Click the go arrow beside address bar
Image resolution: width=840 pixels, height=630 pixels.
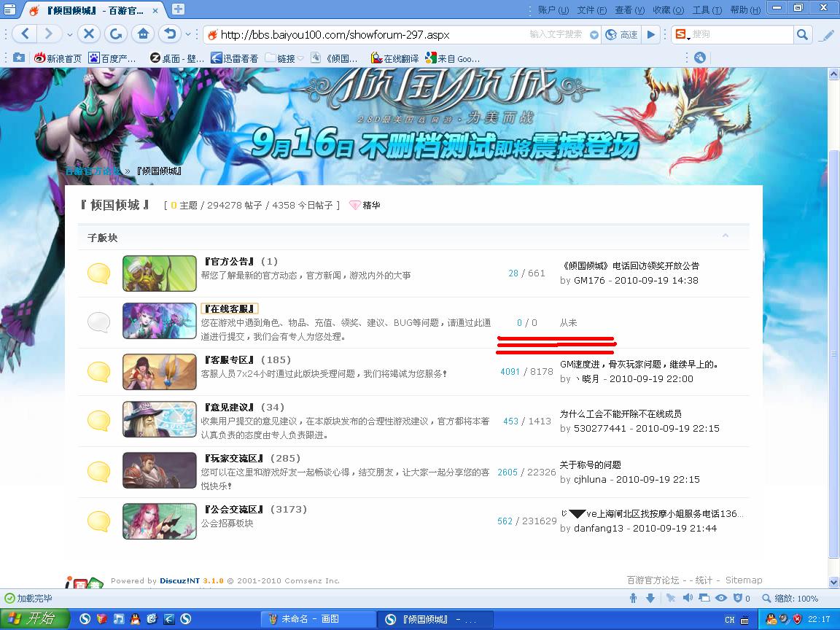point(651,34)
